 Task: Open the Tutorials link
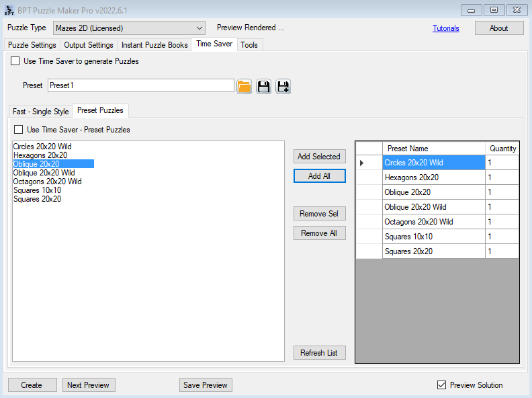[x=446, y=28]
